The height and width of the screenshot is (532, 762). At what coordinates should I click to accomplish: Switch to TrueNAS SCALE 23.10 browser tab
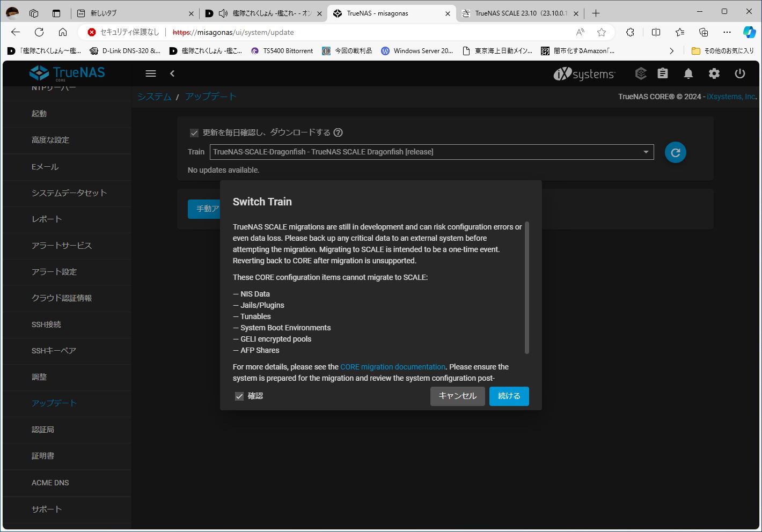point(519,13)
